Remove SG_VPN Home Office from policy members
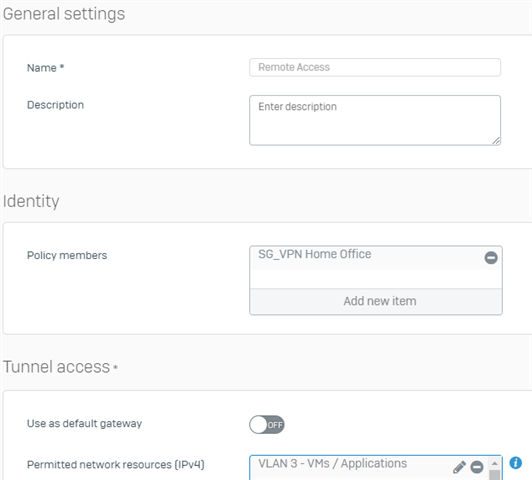The height and width of the screenshot is (480, 532). [x=491, y=258]
